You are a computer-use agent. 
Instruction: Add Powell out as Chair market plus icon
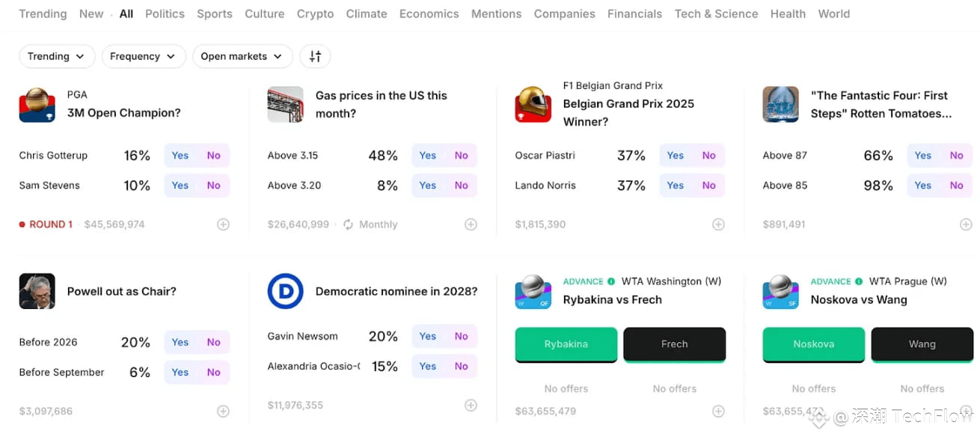223,411
